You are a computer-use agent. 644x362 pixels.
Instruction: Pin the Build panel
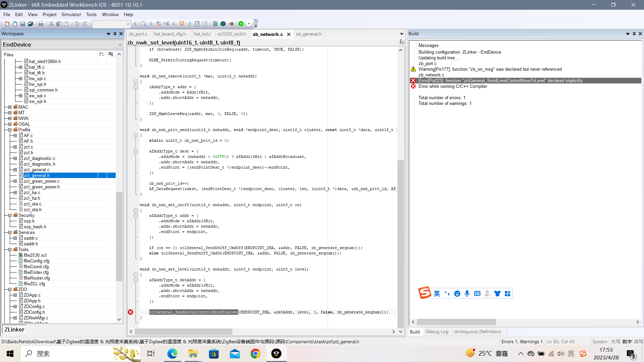[x=634, y=34]
